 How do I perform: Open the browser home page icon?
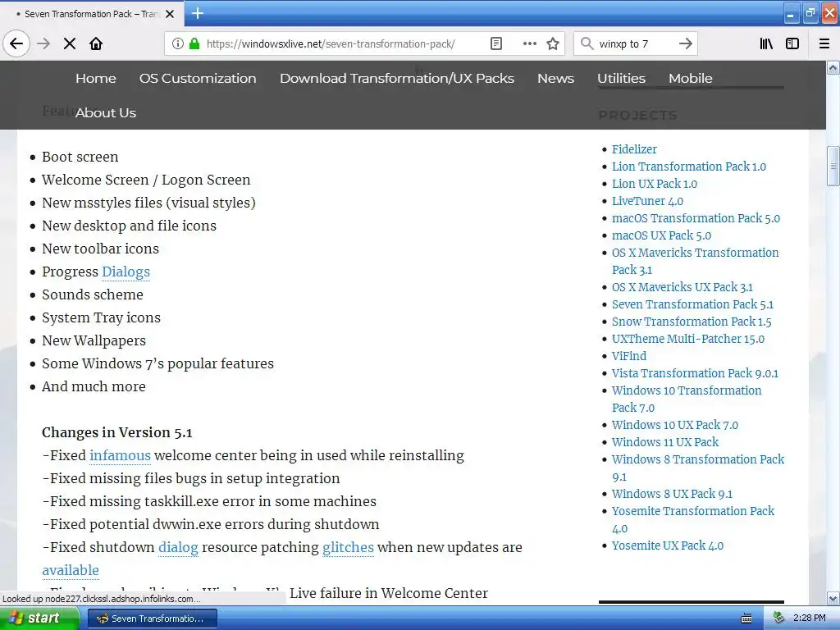[x=96, y=43]
